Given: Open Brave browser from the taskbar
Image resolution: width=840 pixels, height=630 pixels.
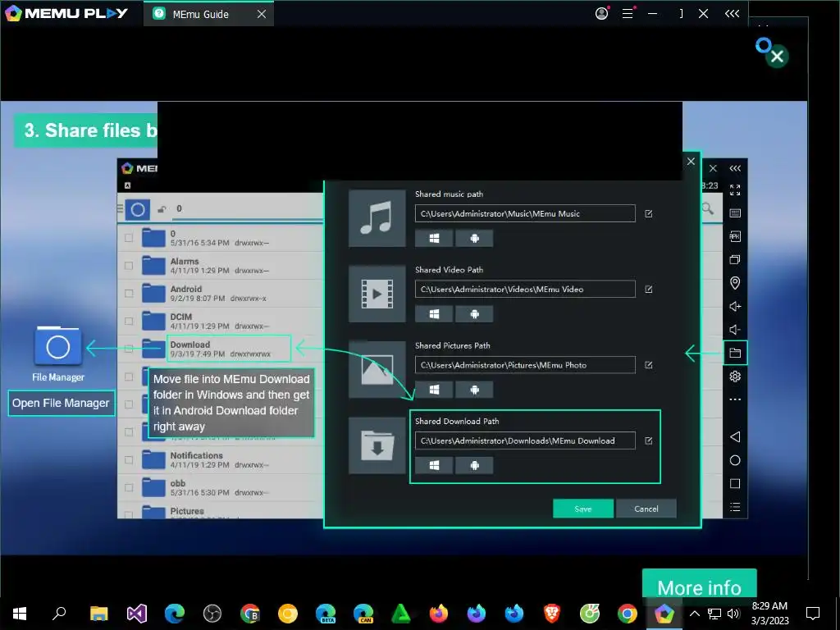Looking at the screenshot, I should [552, 613].
